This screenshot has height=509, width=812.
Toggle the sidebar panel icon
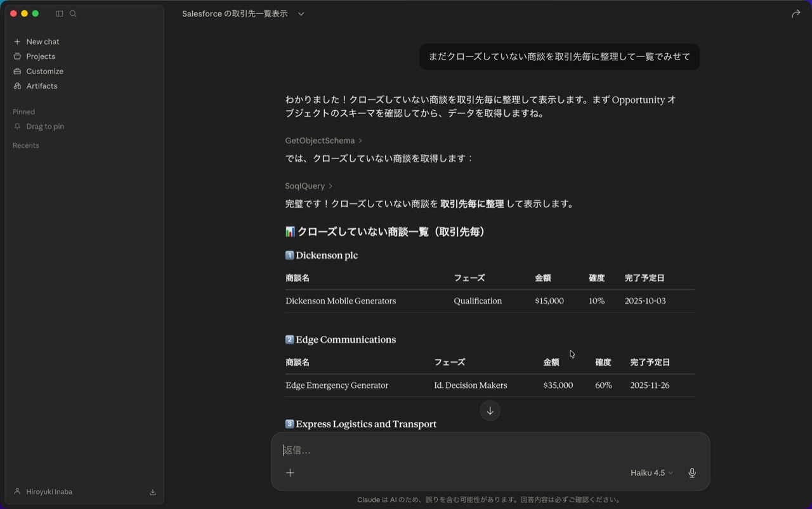[59, 13]
